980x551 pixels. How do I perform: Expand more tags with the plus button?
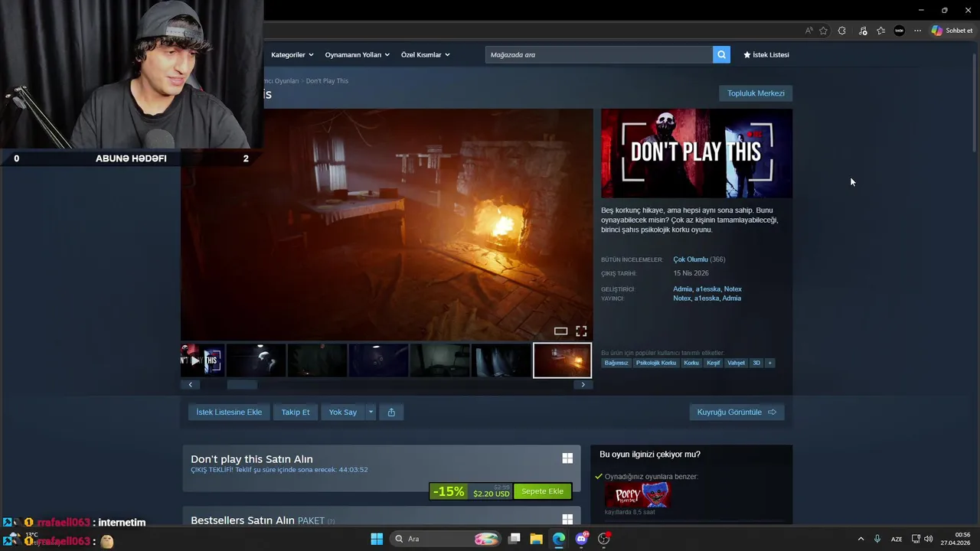pos(769,363)
